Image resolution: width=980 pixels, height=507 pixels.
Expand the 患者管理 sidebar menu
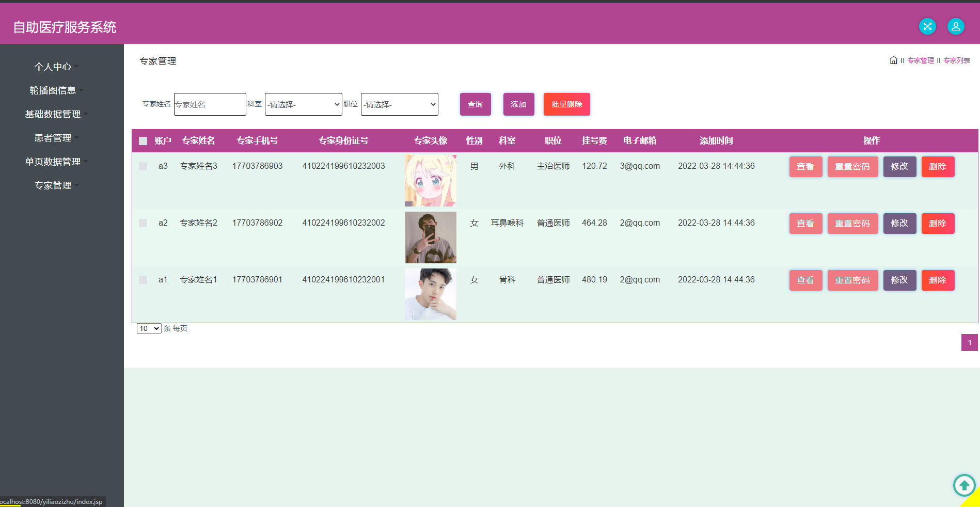tap(52, 137)
